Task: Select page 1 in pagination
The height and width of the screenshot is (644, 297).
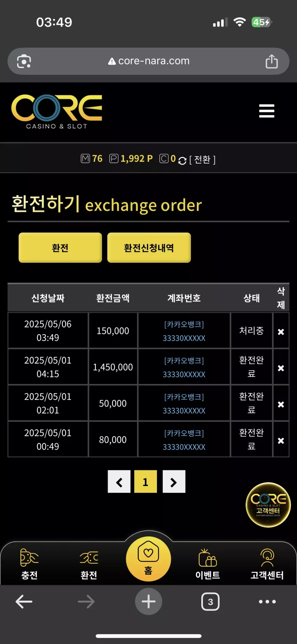Action: (x=145, y=482)
